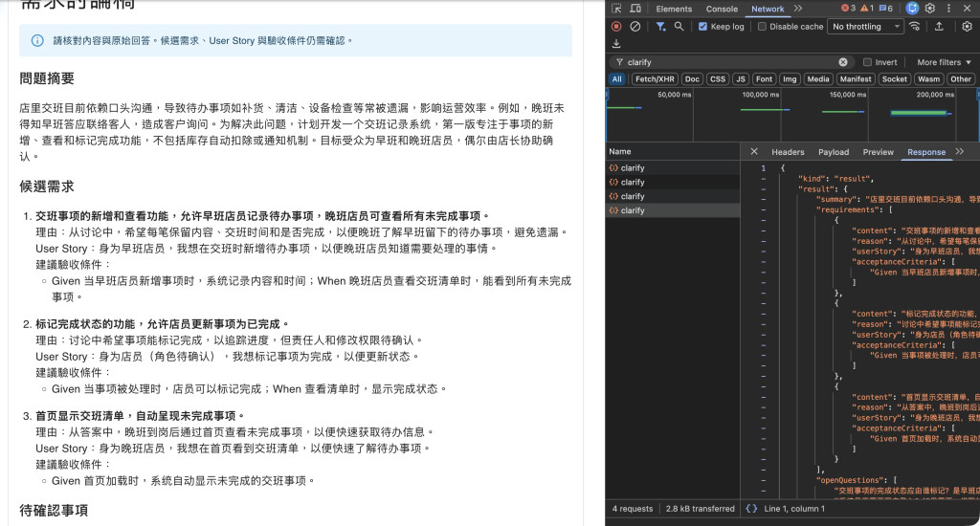
Task: Toggle the Socket type filter
Action: pyautogui.click(x=895, y=78)
